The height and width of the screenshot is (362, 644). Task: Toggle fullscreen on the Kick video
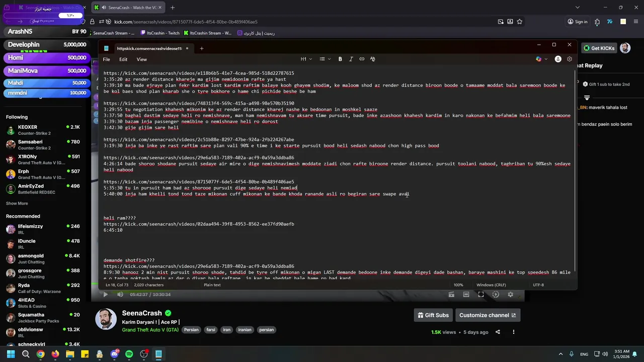[x=481, y=294]
